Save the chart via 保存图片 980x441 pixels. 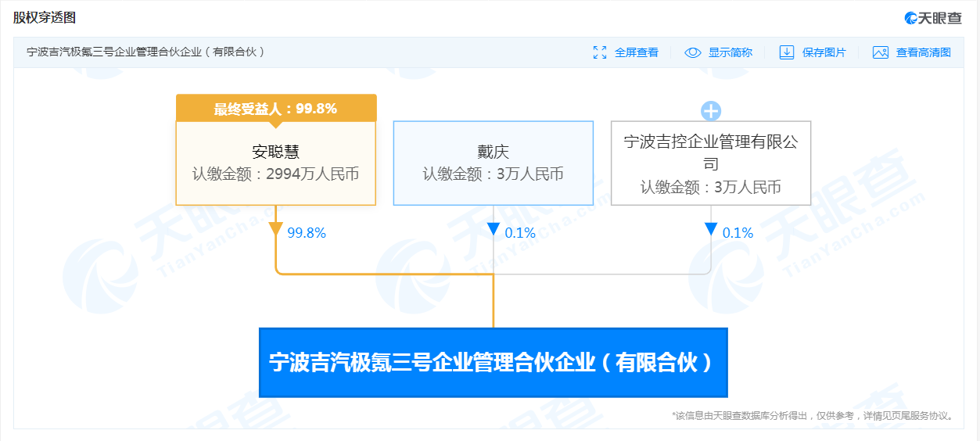(x=824, y=52)
